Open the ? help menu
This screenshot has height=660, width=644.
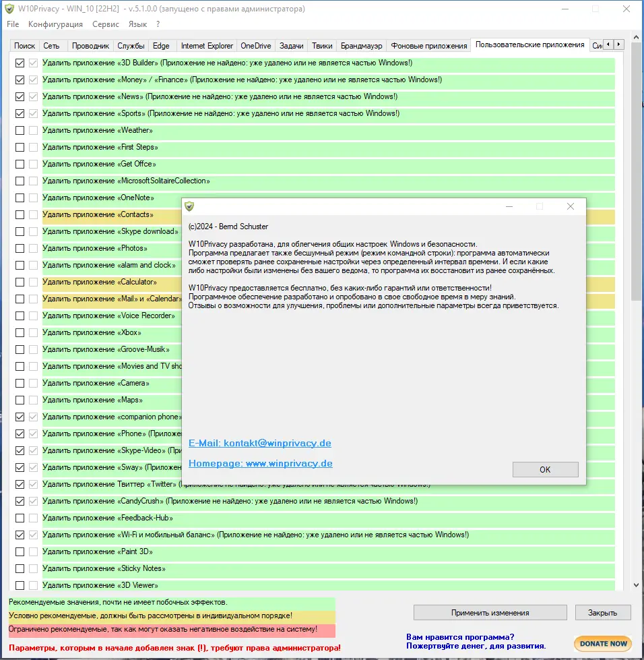(158, 24)
